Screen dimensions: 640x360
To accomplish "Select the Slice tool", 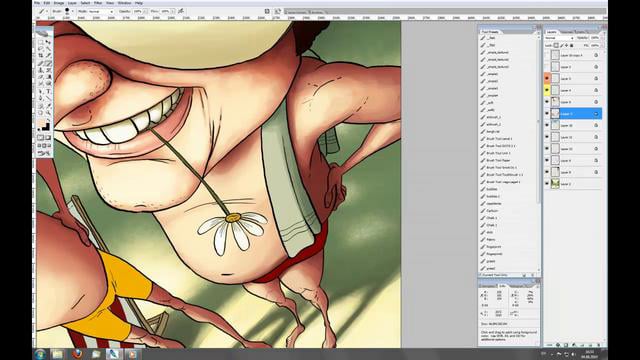I will (x=49, y=56).
